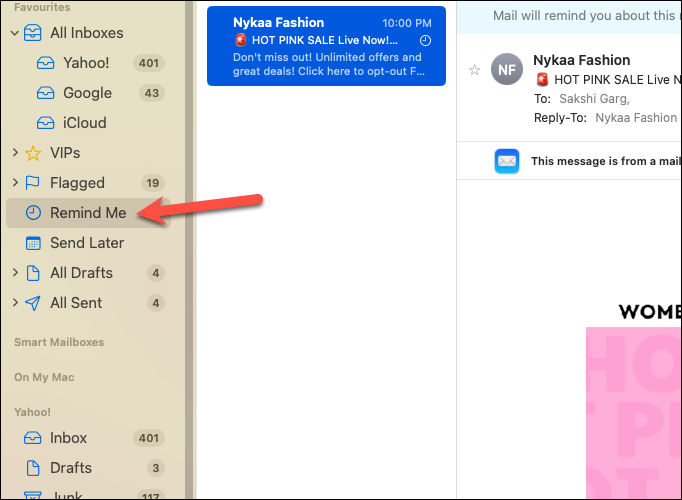Click the 'Mail will remind you' banner
This screenshot has height=500, width=682.
click(569, 17)
